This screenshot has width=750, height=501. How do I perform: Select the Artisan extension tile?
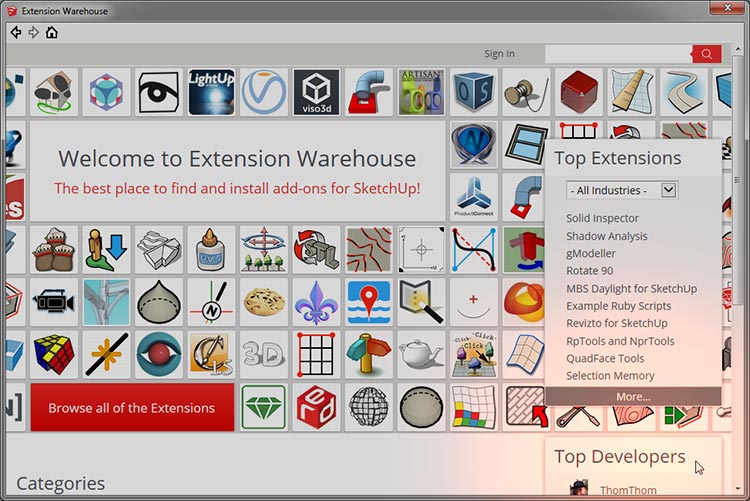click(x=421, y=92)
